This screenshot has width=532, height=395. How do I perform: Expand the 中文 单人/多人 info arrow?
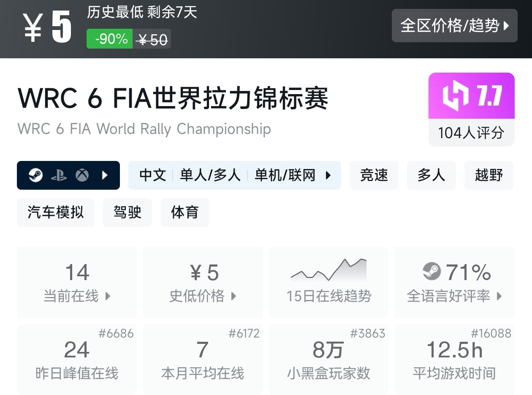[328, 175]
